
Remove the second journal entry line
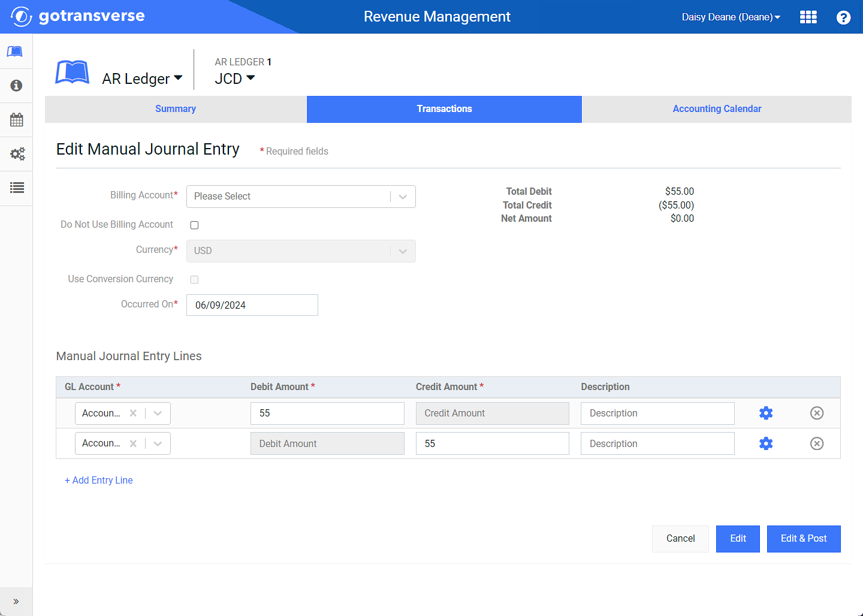tap(817, 443)
